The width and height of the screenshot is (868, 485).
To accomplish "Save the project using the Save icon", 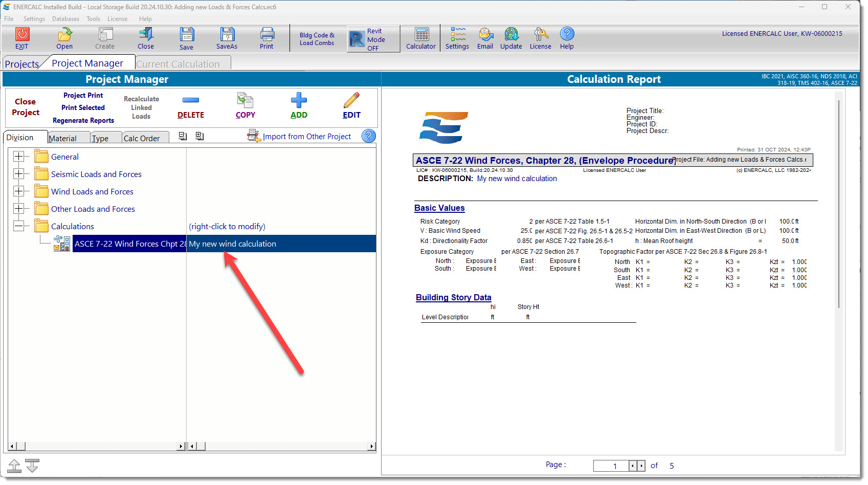I will point(186,38).
